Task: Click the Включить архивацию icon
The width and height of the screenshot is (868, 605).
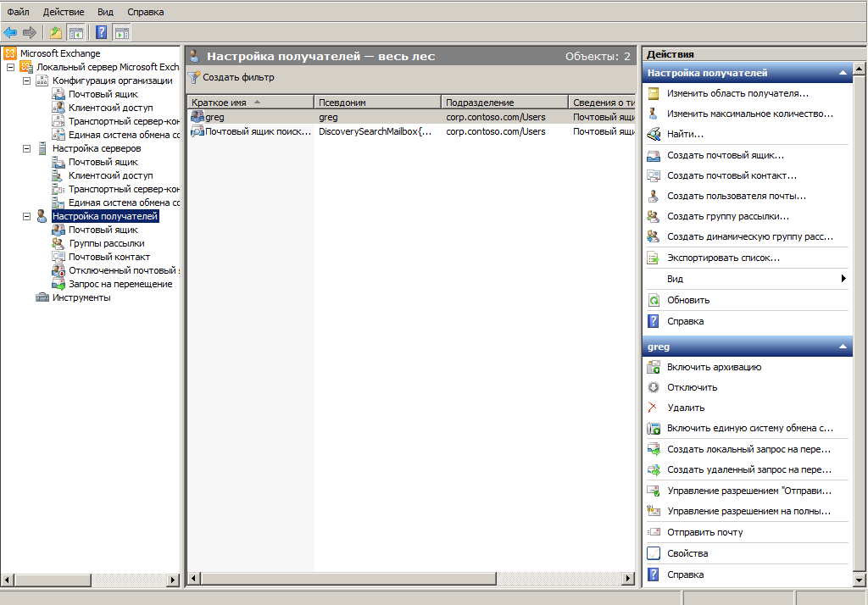Action: (654, 367)
